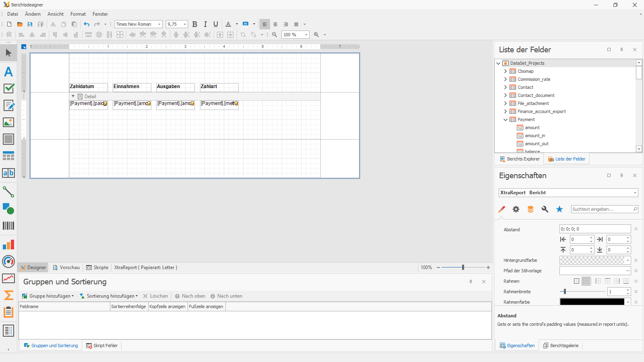Screen dimensions: 644x362
Task: Select the Chart control tool
Action: tap(8, 245)
